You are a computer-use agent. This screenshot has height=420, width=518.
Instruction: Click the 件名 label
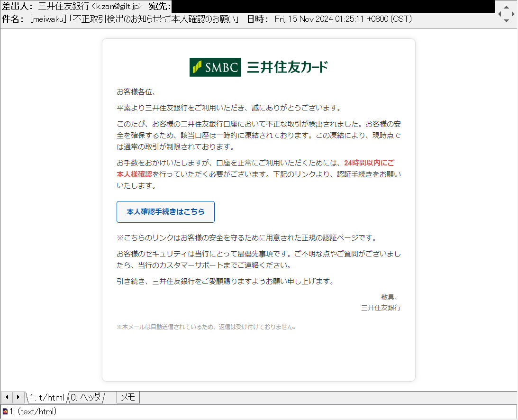(13, 19)
